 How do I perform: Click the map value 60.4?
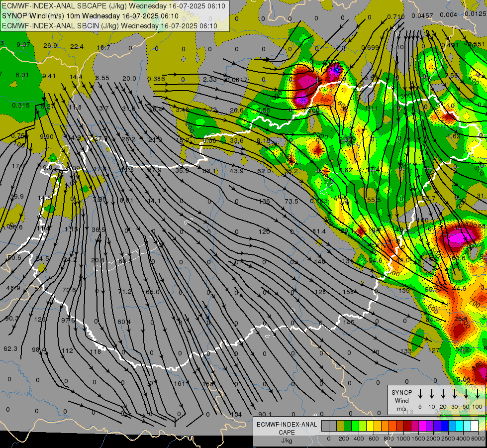click(124, 322)
